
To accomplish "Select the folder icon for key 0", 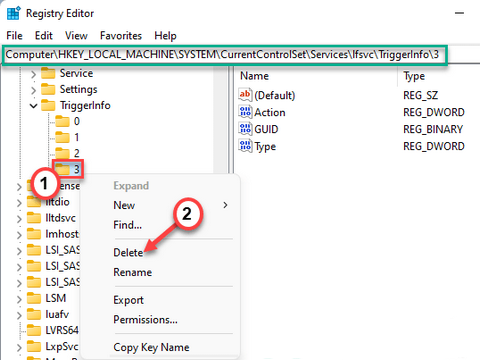I will [62, 121].
